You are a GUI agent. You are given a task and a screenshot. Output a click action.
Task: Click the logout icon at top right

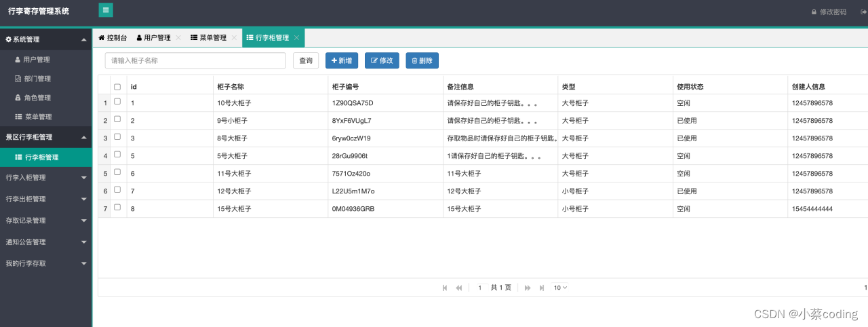tap(863, 12)
